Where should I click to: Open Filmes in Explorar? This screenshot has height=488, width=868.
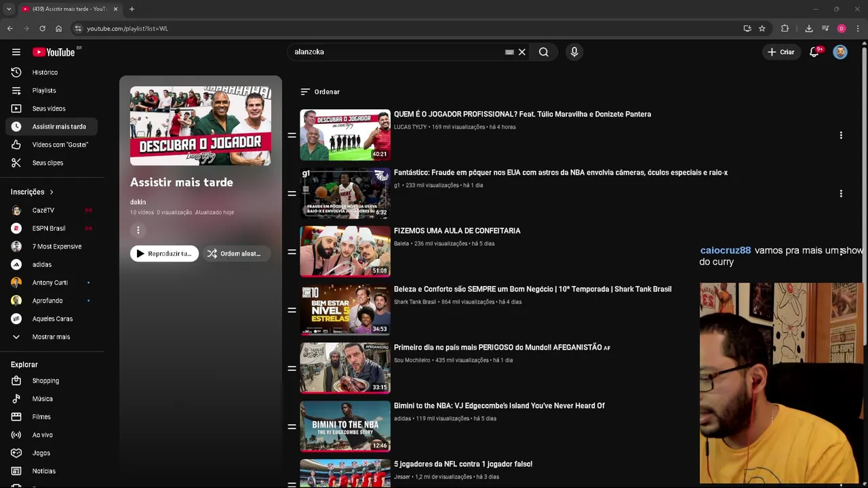pyautogui.click(x=52, y=417)
